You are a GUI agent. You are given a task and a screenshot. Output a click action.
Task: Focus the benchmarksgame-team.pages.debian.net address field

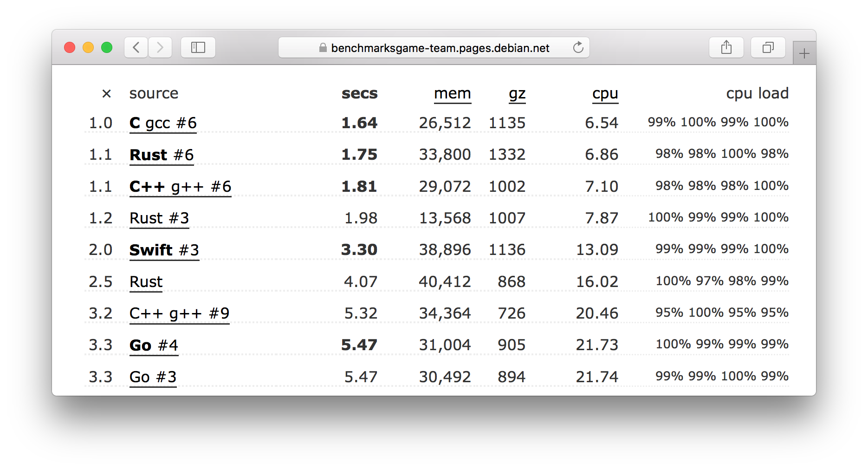coord(434,47)
